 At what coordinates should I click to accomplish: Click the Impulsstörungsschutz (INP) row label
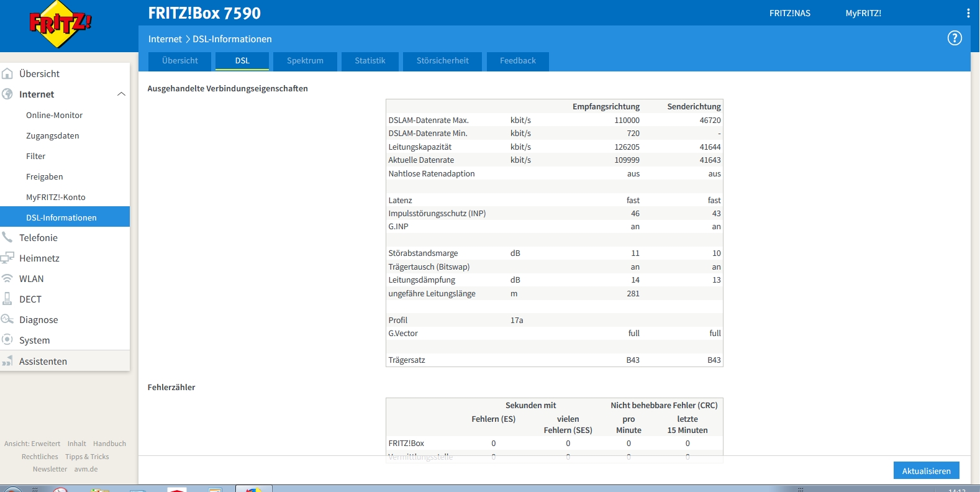click(437, 214)
